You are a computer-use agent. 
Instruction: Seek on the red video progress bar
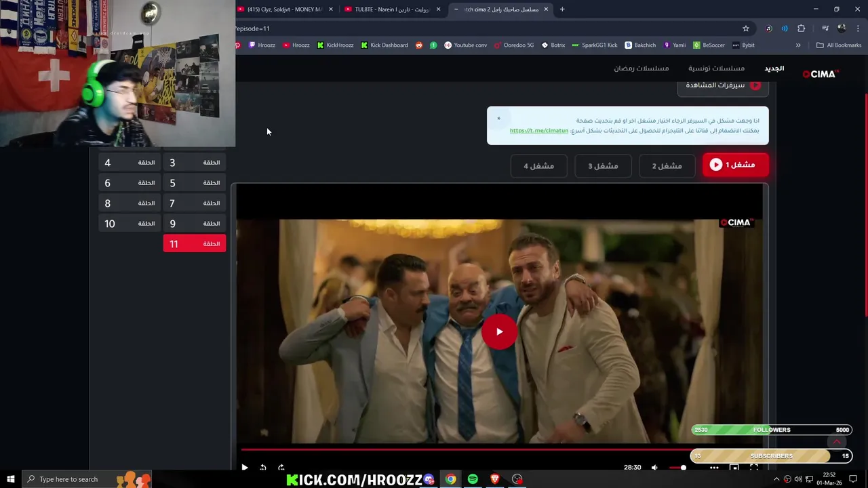click(x=465, y=449)
